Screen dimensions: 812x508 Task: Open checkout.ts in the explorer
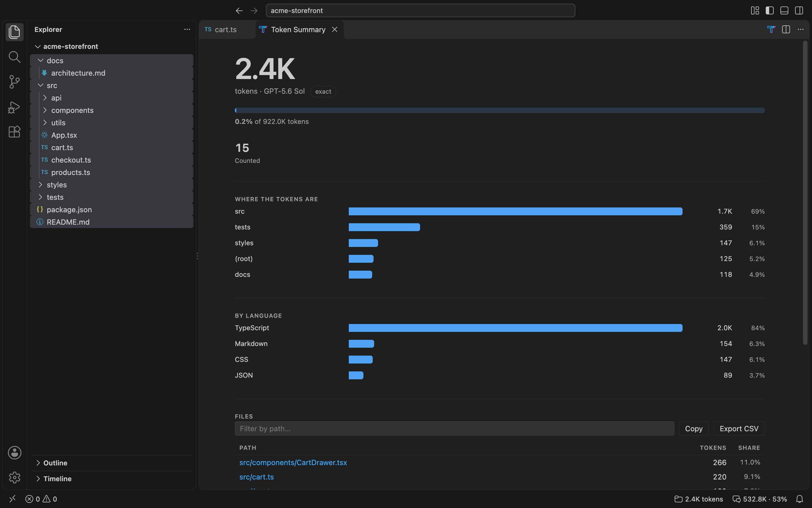[x=111, y=160]
